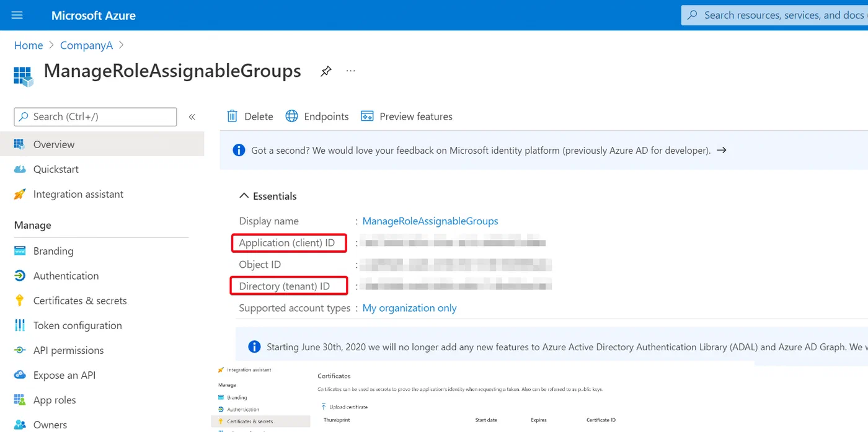Collapse the Essentials section
The width and height of the screenshot is (868, 432).
point(268,196)
